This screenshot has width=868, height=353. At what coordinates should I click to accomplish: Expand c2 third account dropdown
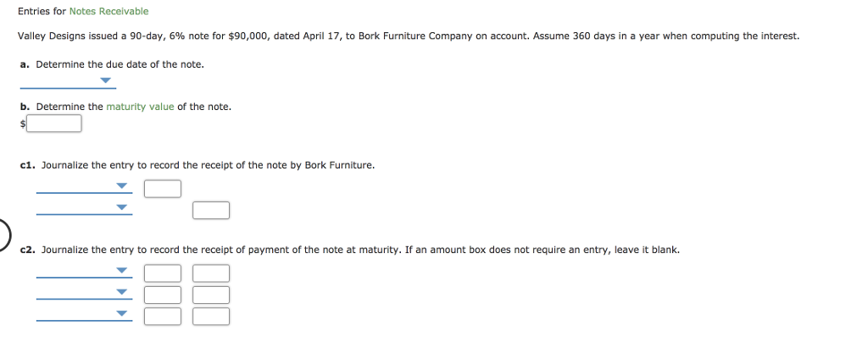click(x=84, y=314)
